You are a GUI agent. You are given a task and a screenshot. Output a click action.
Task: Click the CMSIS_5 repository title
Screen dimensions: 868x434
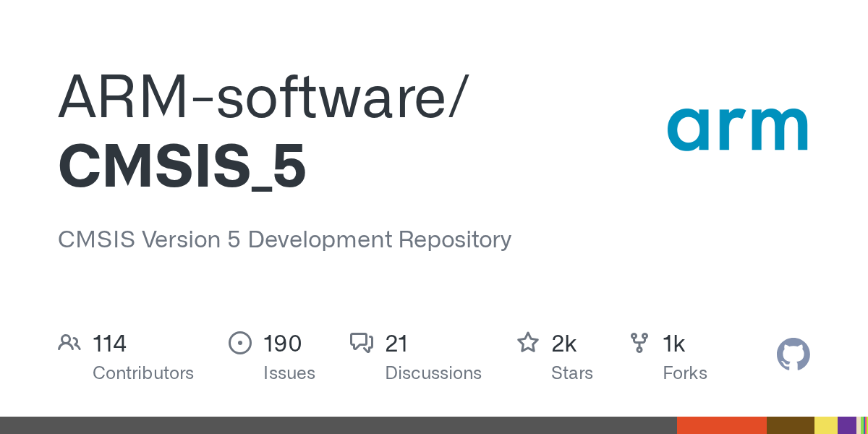click(182, 166)
